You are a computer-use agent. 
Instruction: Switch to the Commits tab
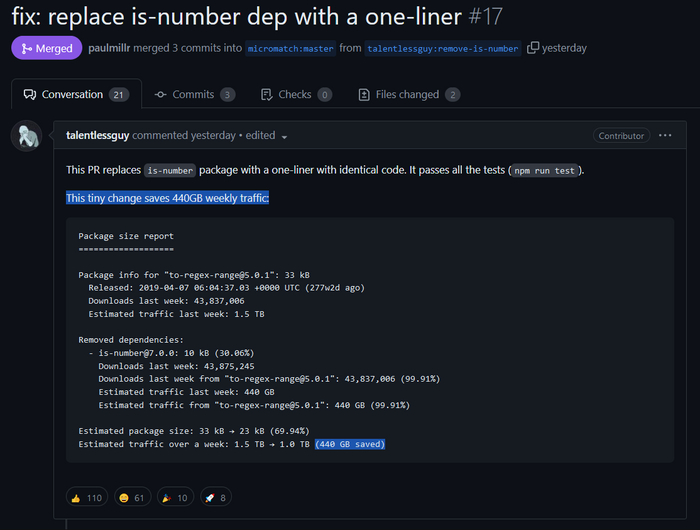coord(195,95)
